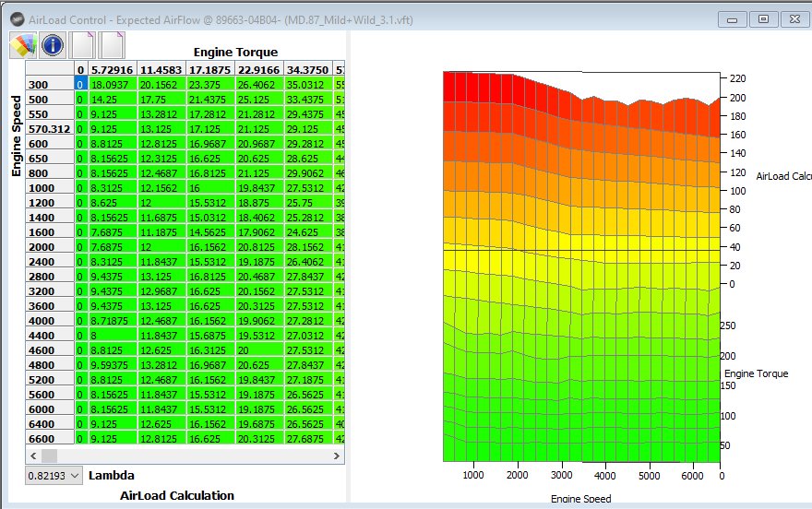812x509 pixels.
Task: Close the AirLoad Control window
Action: click(794, 19)
